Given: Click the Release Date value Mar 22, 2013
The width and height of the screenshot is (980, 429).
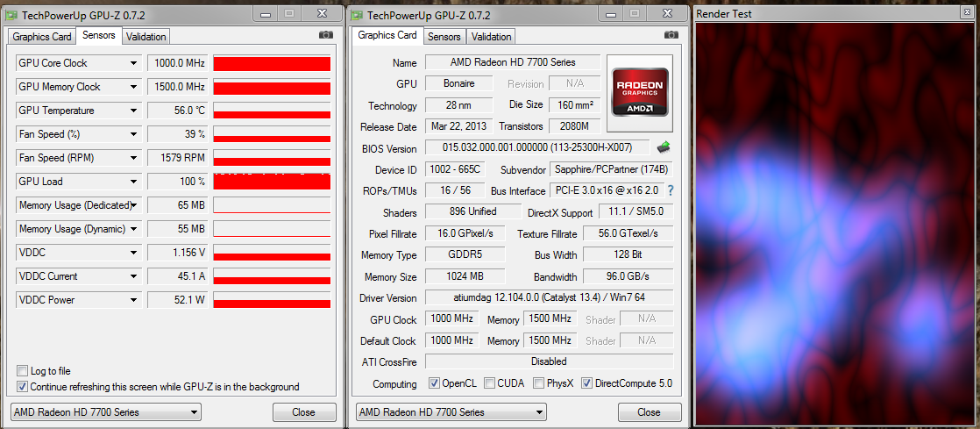Looking at the screenshot, I should [458, 126].
